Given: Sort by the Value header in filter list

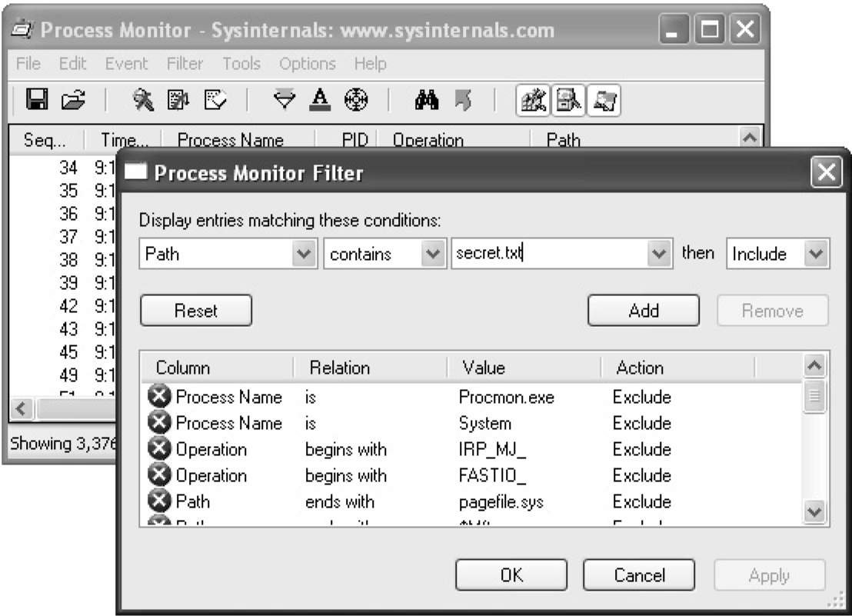Looking at the screenshot, I should [x=524, y=368].
